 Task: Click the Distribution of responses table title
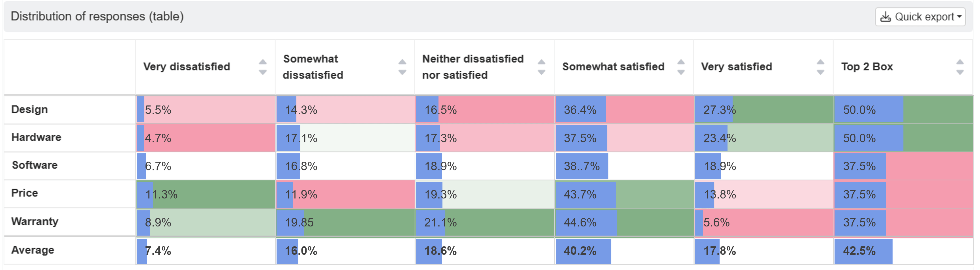click(x=97, y=16)
